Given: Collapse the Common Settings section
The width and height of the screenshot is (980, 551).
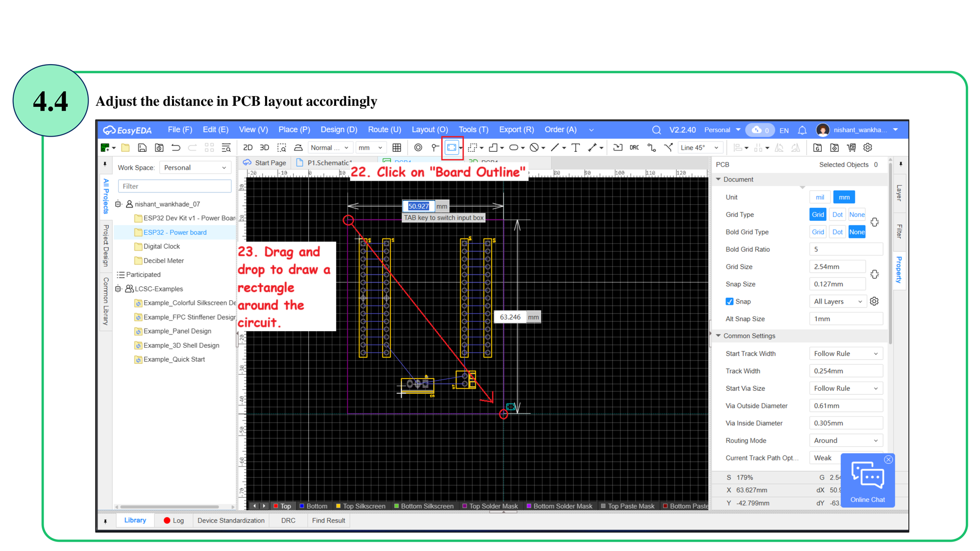Looking at the screenshot, I should coord(718,335).
